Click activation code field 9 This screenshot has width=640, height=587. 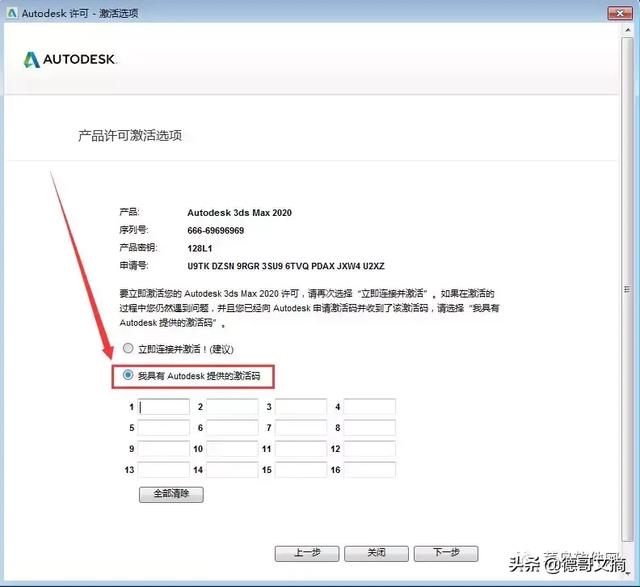pos(164,449)
